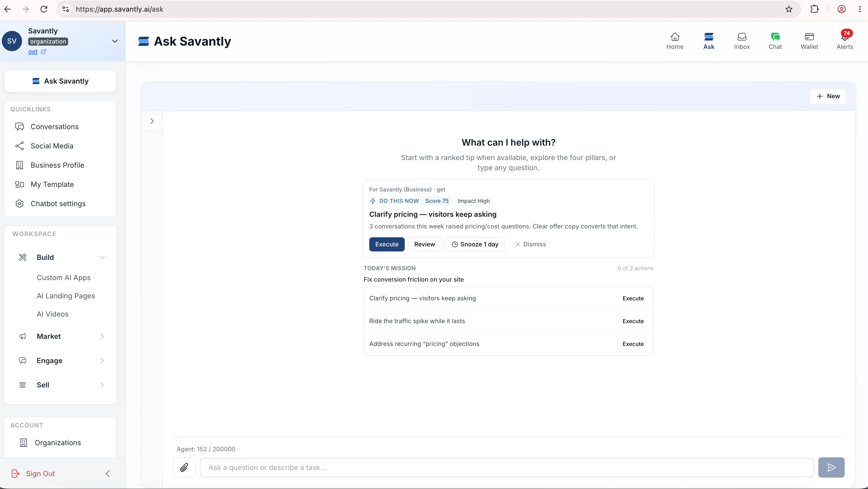
Task: Click the Sell list icon
Action: tap(23, 385)
